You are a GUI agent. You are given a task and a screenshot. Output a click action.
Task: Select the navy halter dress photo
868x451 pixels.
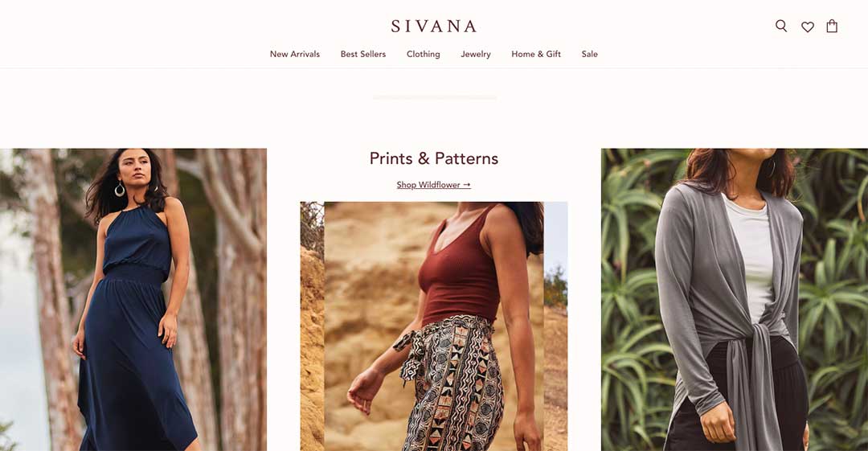[x=133, y=299]
